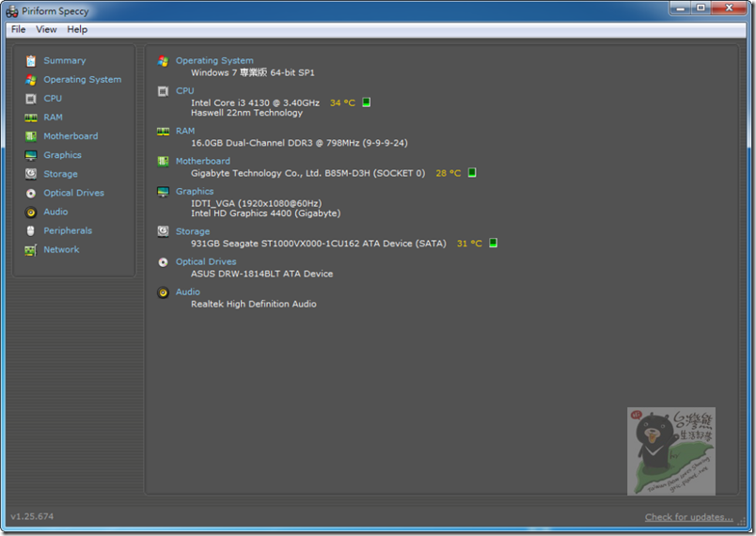
Task: Open the File menu
Action: [18, 29]
